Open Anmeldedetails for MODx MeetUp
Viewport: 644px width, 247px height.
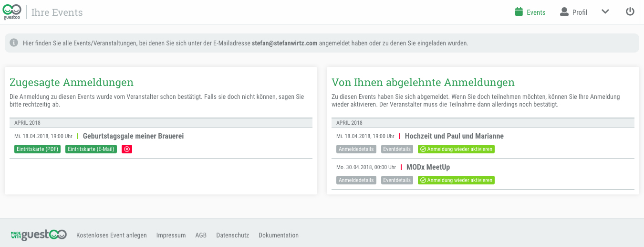coord(356,180)
